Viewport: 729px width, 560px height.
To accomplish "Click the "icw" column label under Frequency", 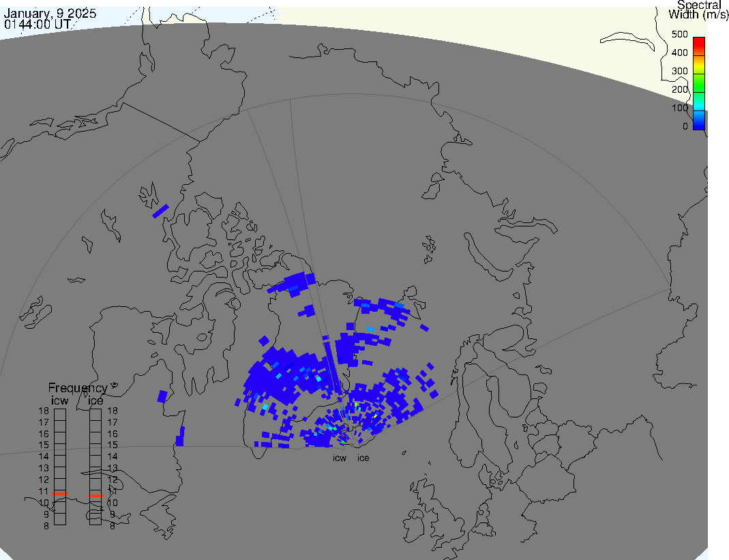I will [59, 400].
